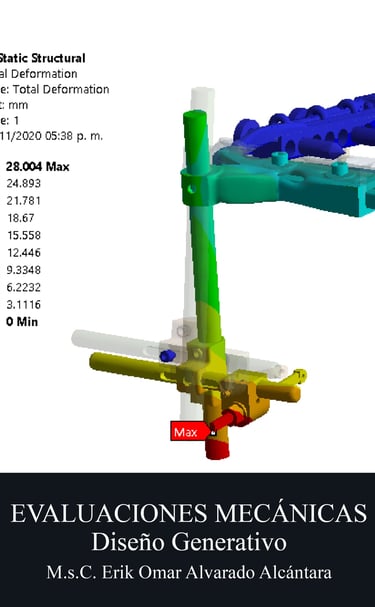Select the "3.1116" legend value
The image size is (375, 607).
(23, 305)
